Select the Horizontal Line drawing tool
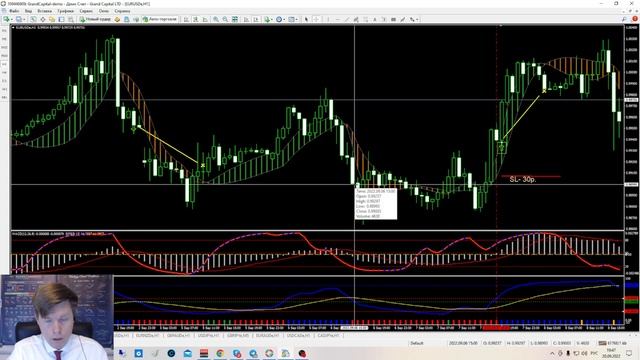 [x=338, y=19]
